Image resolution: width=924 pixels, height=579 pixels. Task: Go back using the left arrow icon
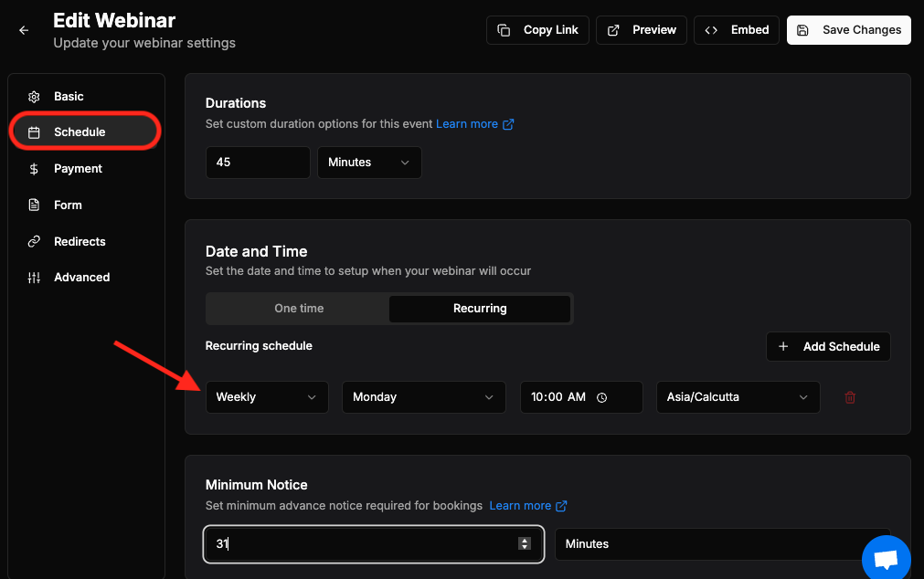coord(24,30)
